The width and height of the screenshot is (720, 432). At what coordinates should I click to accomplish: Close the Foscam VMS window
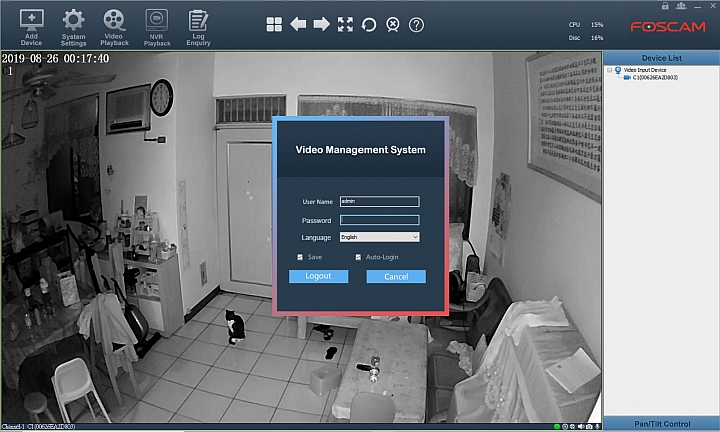(713, 6)
